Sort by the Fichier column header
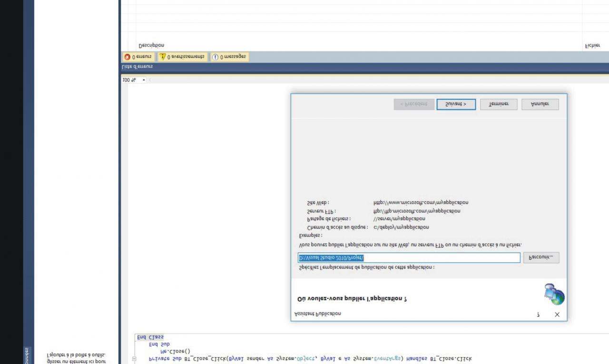 592,46
